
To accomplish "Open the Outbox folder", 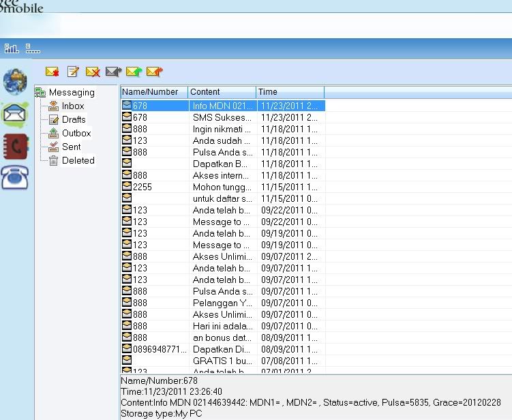I will (76, 134).
